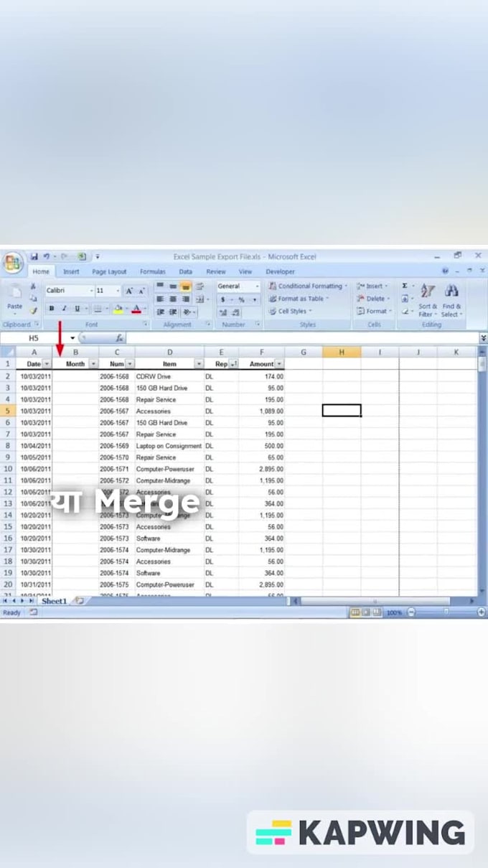Open the Insert ribbon tab
Image resolution: width=488 pixels, height=868 pixels.
coord(71,271)
